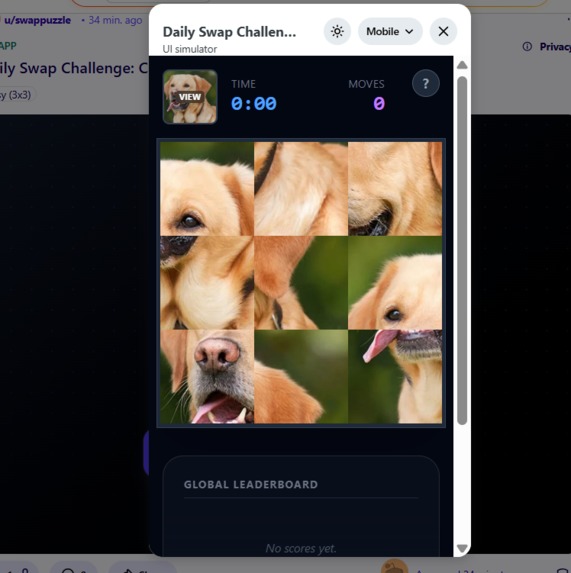Select bottom-middle tile with blurred green background

[301, 377]
